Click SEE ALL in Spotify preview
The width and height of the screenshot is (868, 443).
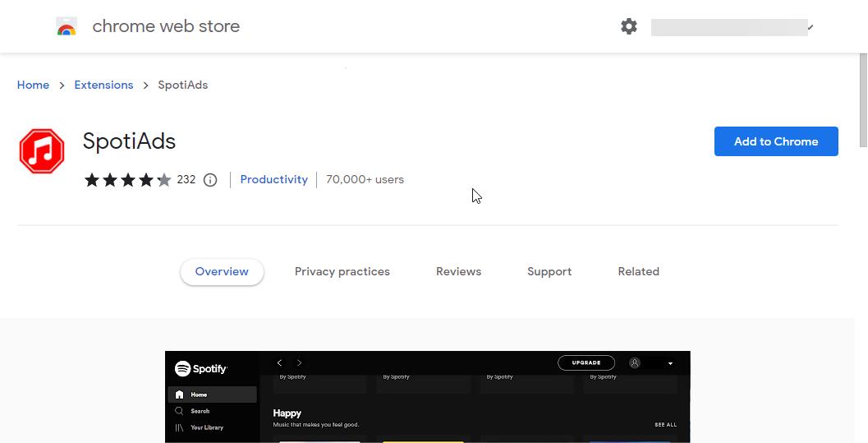665,425
